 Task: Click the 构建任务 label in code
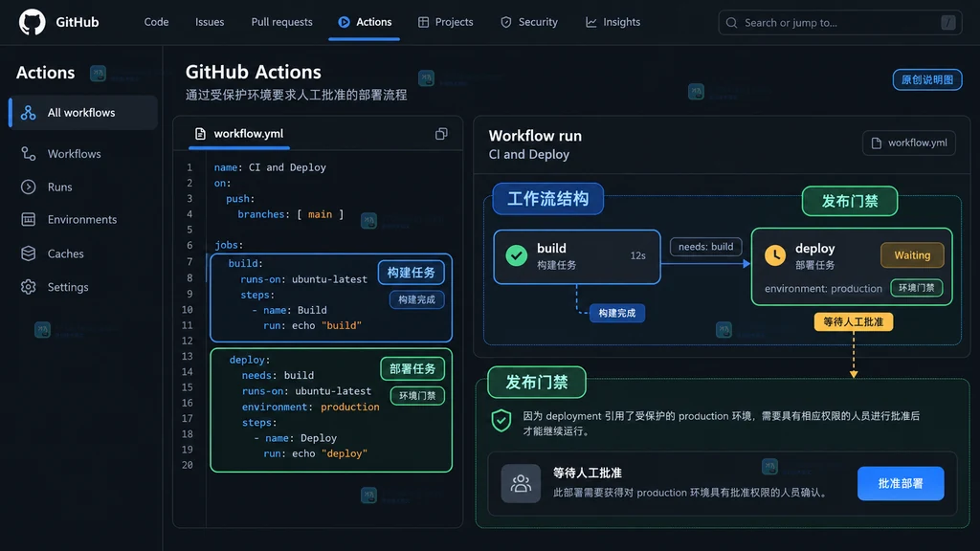pyautogui.click(x=412, y=273)
